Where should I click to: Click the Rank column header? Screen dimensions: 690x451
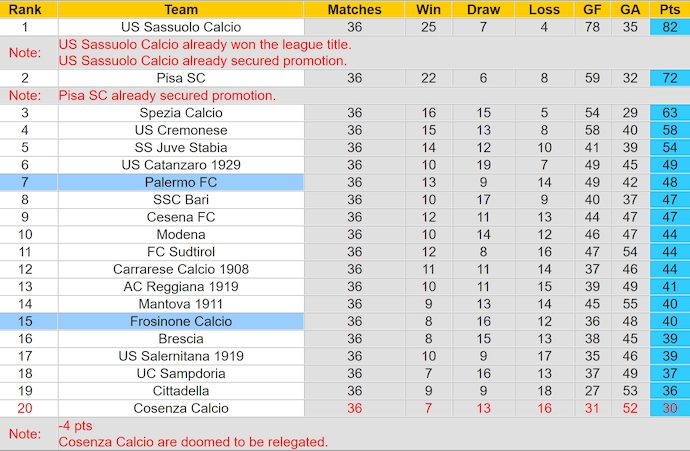[x=24, y=9]
